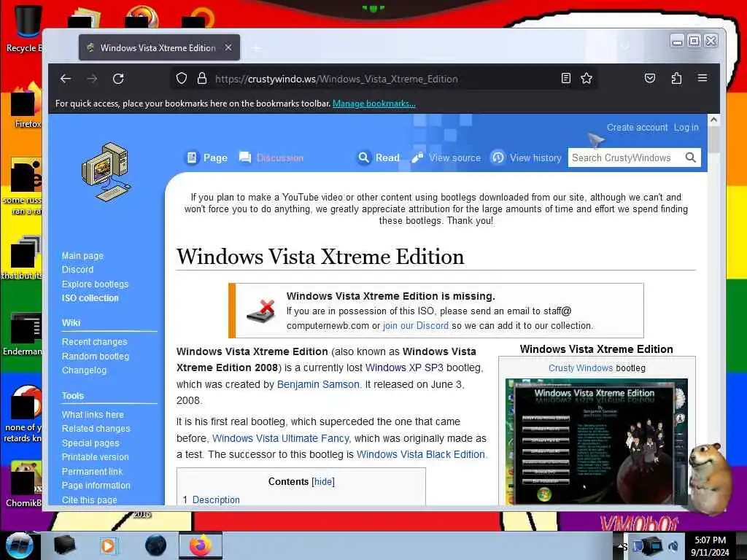Go back to the previous page in Firefox
Viewport: 747px width, 560px height.
pyautogui.click(x=66, y=79)
